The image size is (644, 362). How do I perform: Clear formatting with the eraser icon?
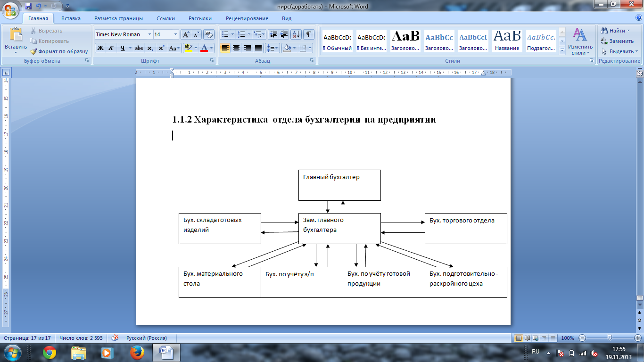coord(208,34)
